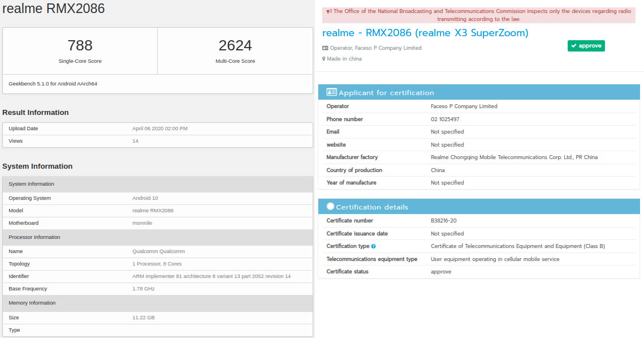Click the 2624 multi-core score value

[235, 45]
